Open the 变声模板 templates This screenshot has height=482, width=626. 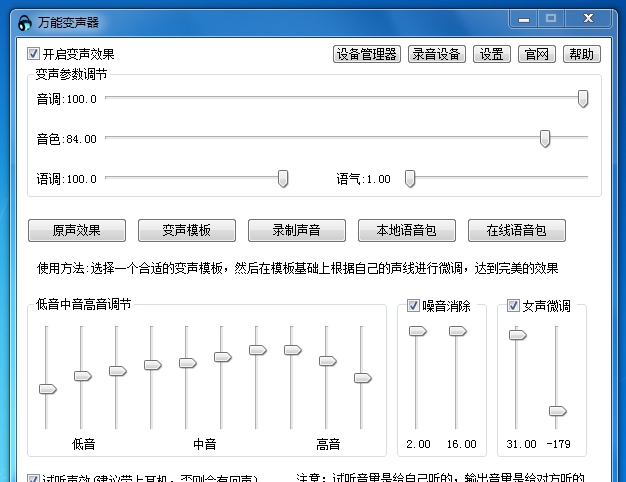point(187,230)
